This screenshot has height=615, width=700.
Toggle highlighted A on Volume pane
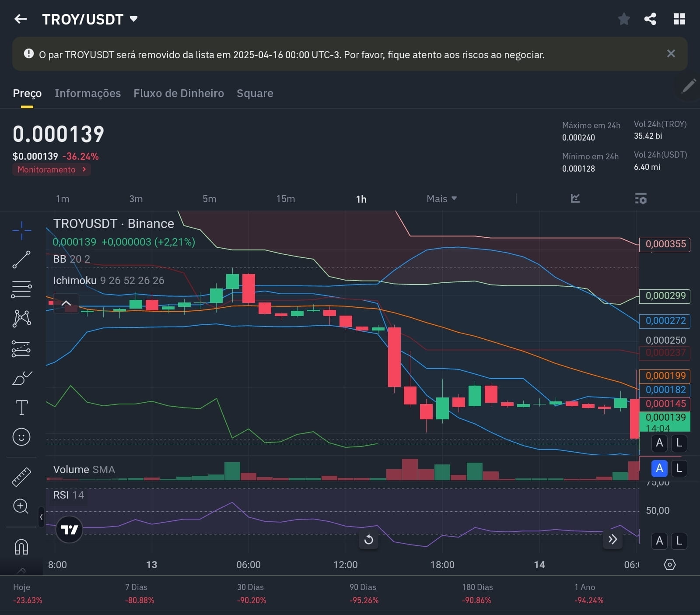tap(659, 468)
